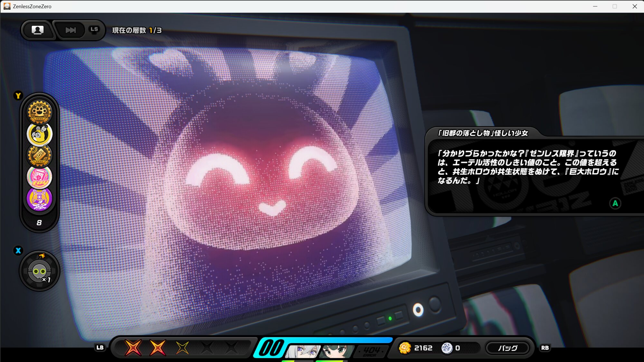Select the second red pressure star

click(x=158, y=348)
